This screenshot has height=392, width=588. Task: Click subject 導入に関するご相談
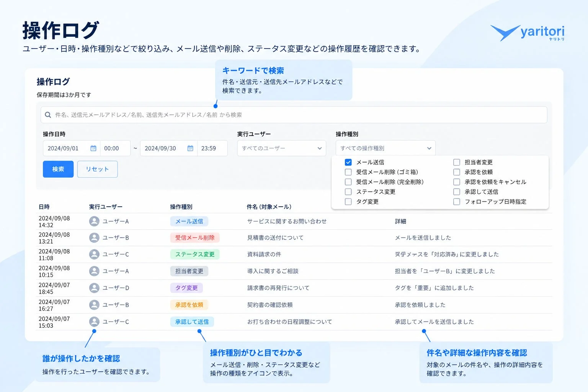[x=273, y=271]
